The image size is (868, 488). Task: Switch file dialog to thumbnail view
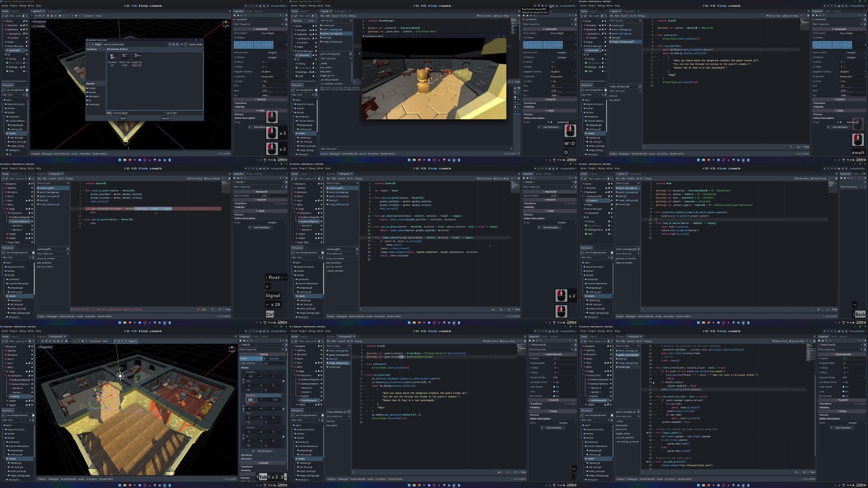(182, 44)
